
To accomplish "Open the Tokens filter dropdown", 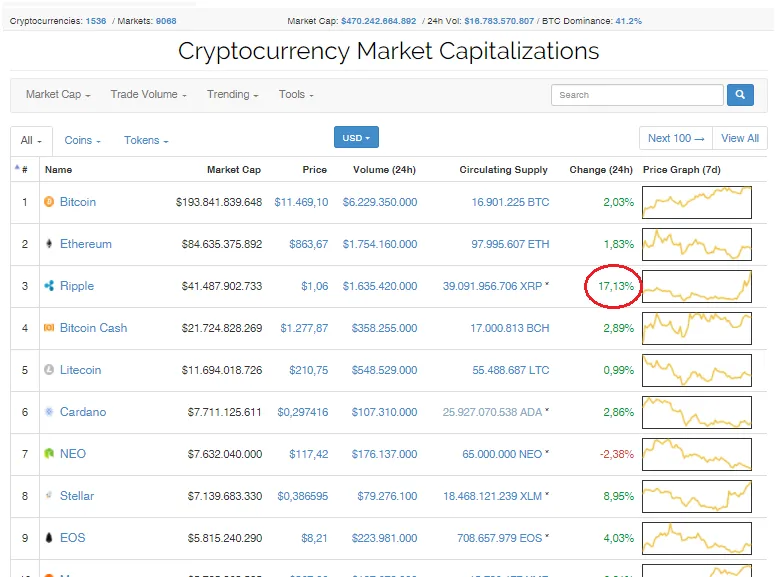I will (146, 140).
